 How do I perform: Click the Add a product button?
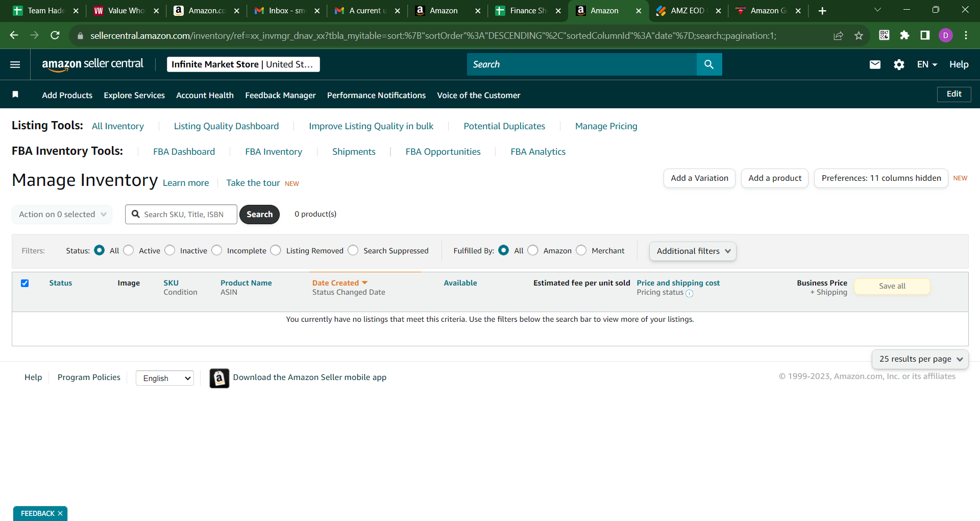coord(775,178)
